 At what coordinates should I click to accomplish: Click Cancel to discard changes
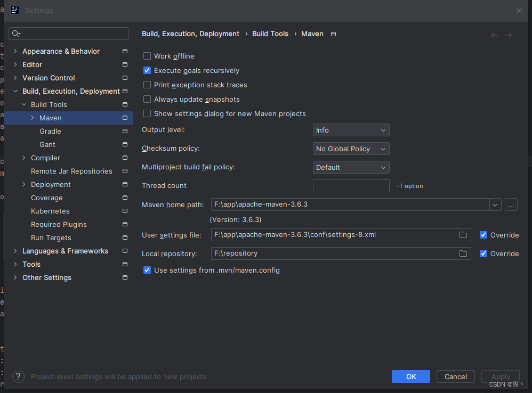click(456, 376)
